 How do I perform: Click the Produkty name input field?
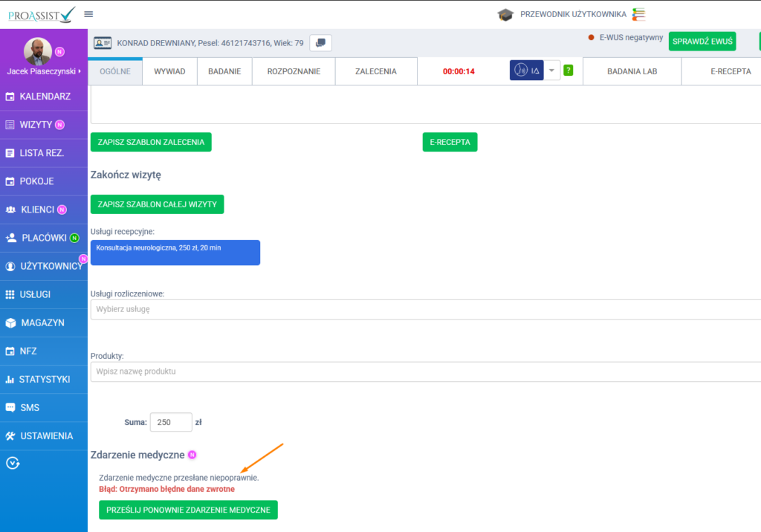pos(424,372)
